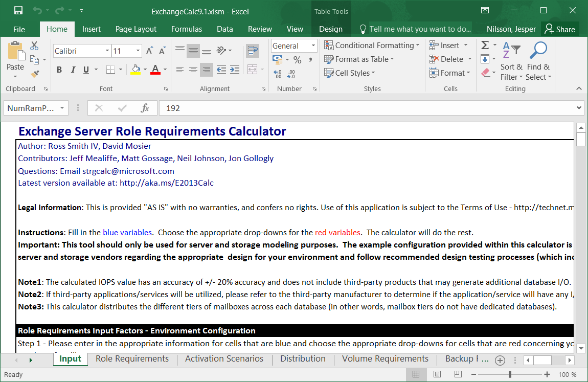Switch to the Formulas ribbon tab
Screen dimensions: 588x382
point(186,29)
